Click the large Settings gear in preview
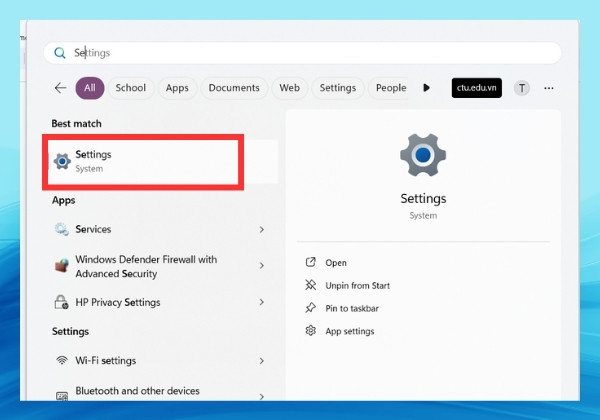 pyautogui.click(x=423, y=155)
